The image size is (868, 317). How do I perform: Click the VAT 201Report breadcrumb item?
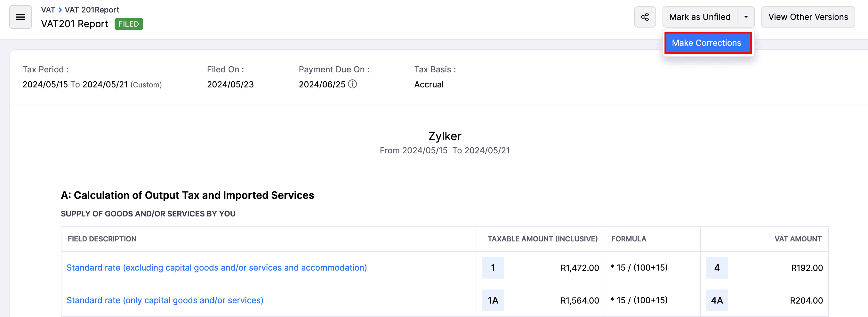[x=92, y=10]
